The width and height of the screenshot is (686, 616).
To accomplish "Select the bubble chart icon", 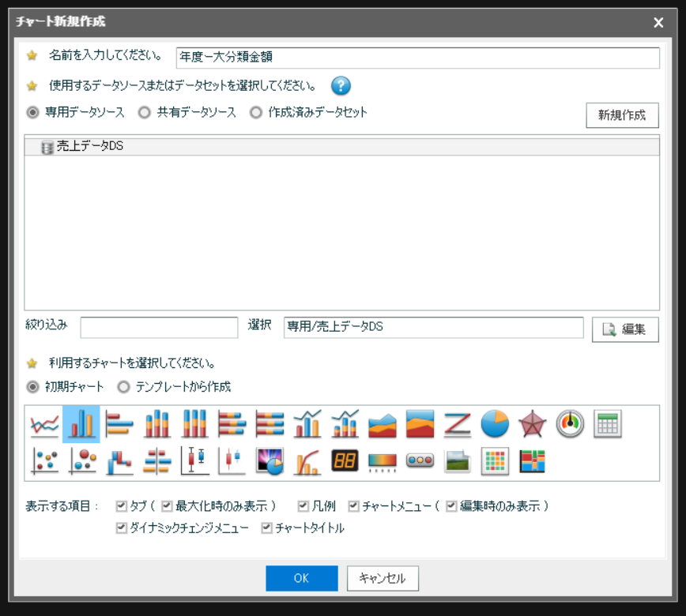I will (x=82, y=460).
